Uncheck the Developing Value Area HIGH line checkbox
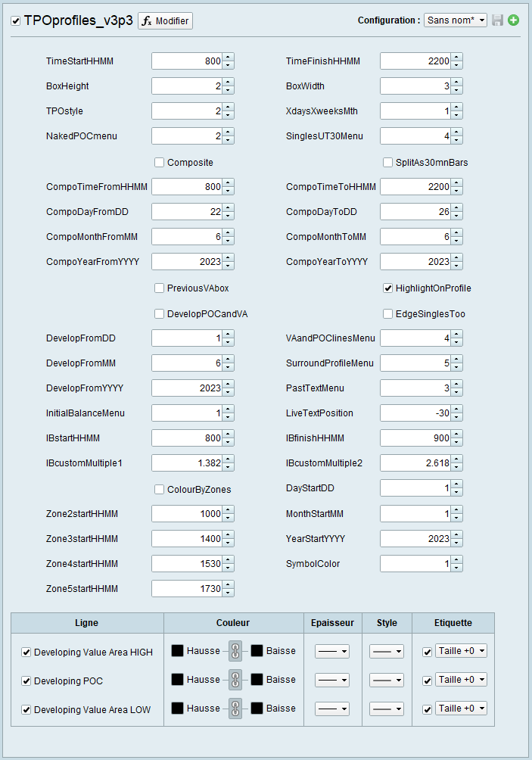532x760 pixels. coord(26,653)
